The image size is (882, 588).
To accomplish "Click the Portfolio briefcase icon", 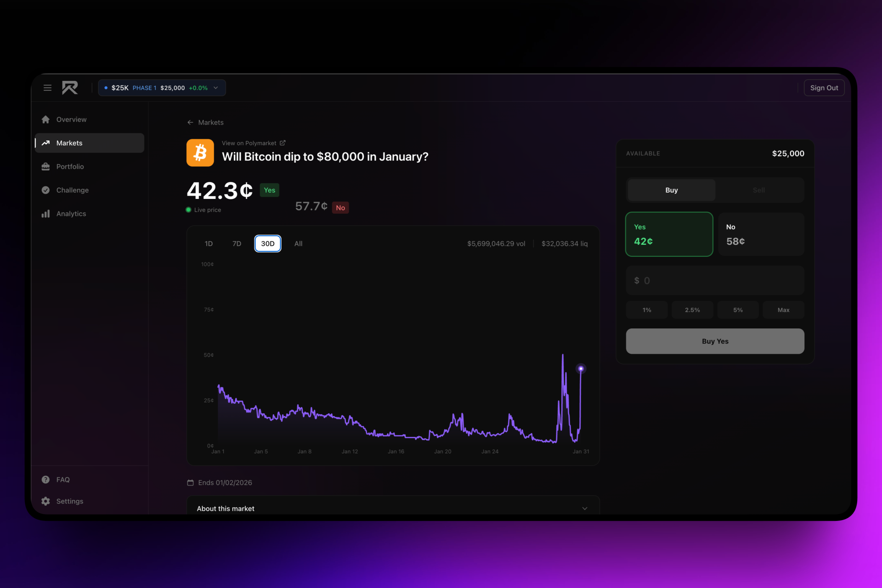I will 46,166.
